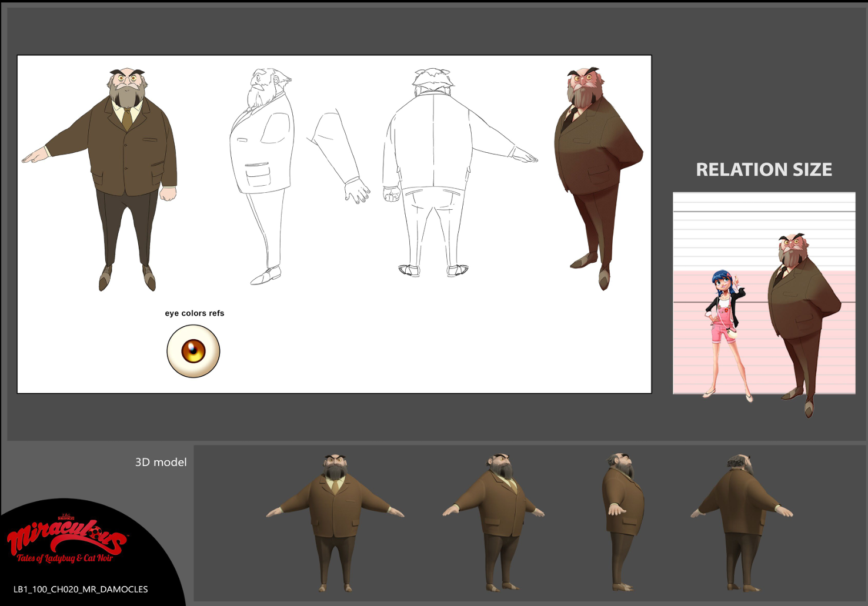Image resolution: width=868 pixels, height=606 pixels.
Task: Select the side-profile 3D model render
Action: coord(623,522)
